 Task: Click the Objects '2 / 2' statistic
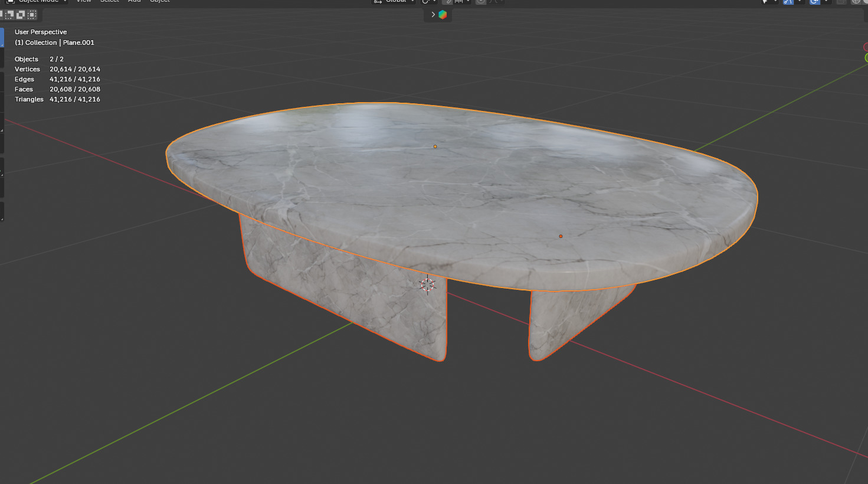[57, 59]
